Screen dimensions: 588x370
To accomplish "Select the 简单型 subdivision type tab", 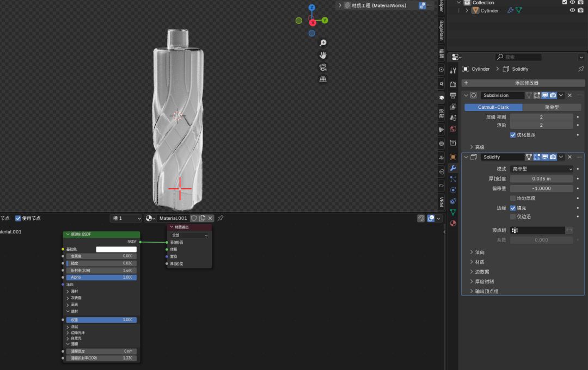I will (552, 107).
